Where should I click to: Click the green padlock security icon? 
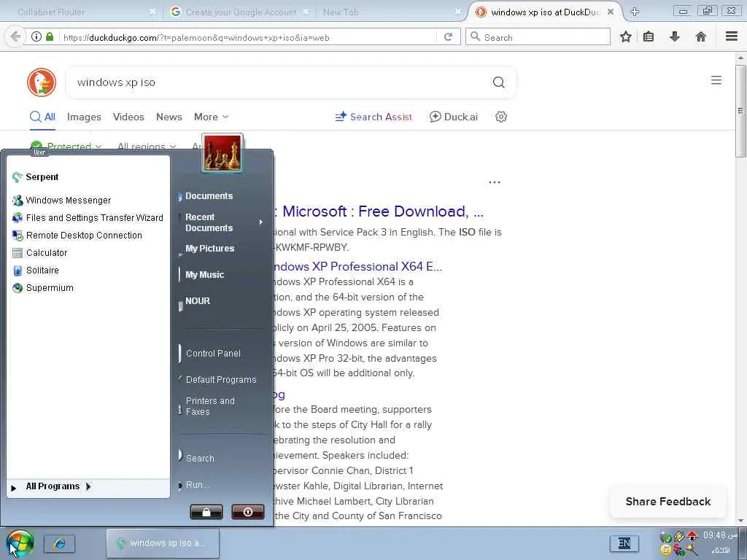click(50, 36)
